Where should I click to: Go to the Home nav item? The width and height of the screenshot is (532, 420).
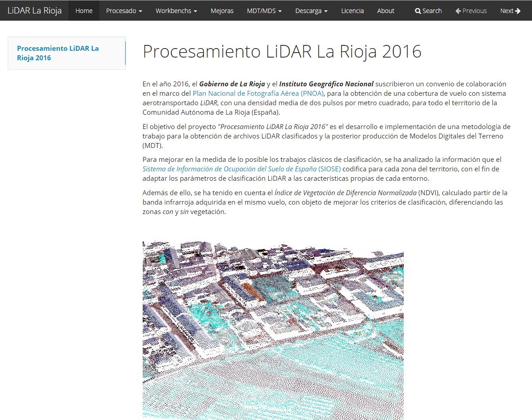pyautogui.click(x=84, y=11)
